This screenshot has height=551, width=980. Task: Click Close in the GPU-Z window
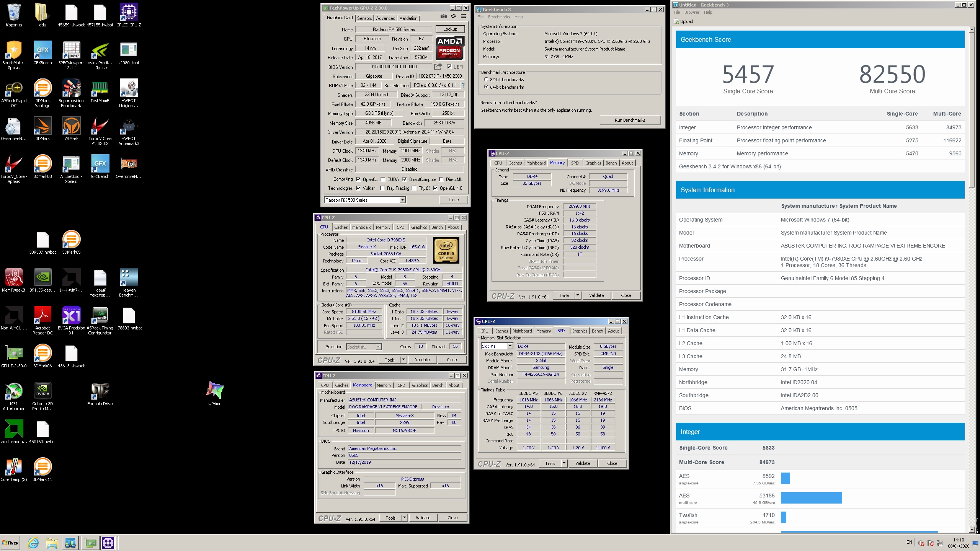tap(454, 200)
